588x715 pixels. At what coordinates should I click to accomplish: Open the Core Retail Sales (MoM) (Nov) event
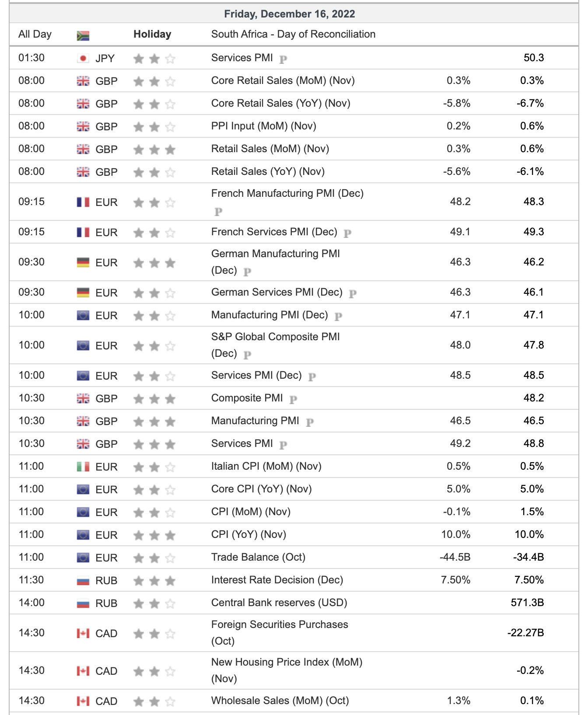pyautogui.click(x=283, y=80)
